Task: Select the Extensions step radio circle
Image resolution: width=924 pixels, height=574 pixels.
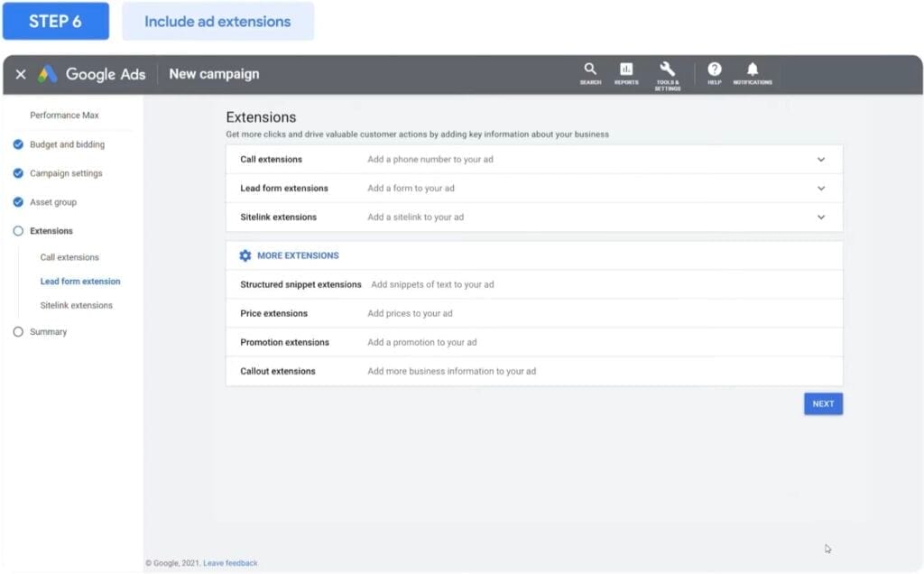Action: pyautogui.click(x=19, y=230)
